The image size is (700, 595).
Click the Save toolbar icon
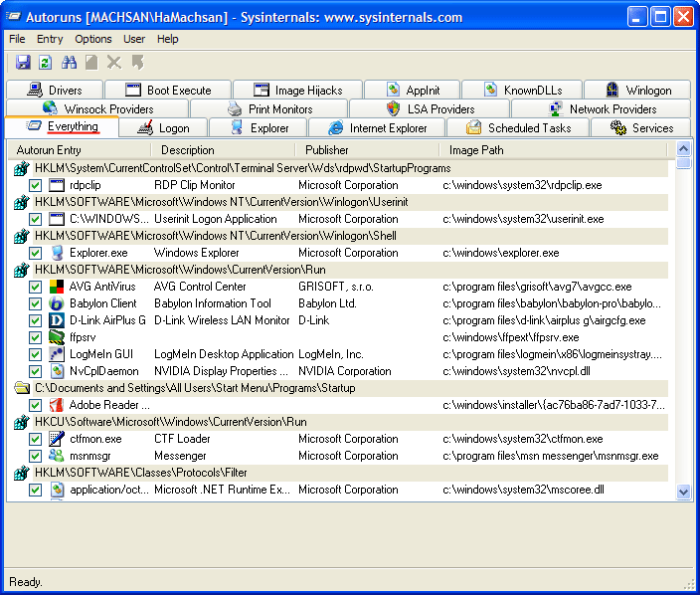tap(22, 63)
